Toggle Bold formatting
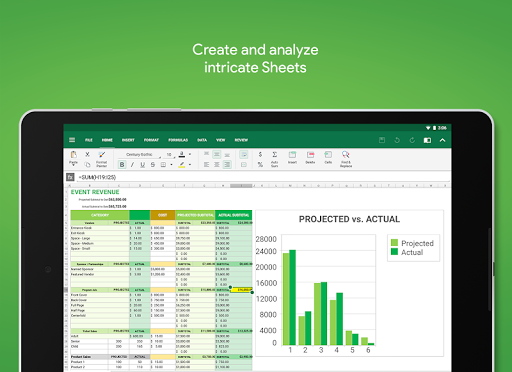This screenshot has height=372, width=512. 122,165
